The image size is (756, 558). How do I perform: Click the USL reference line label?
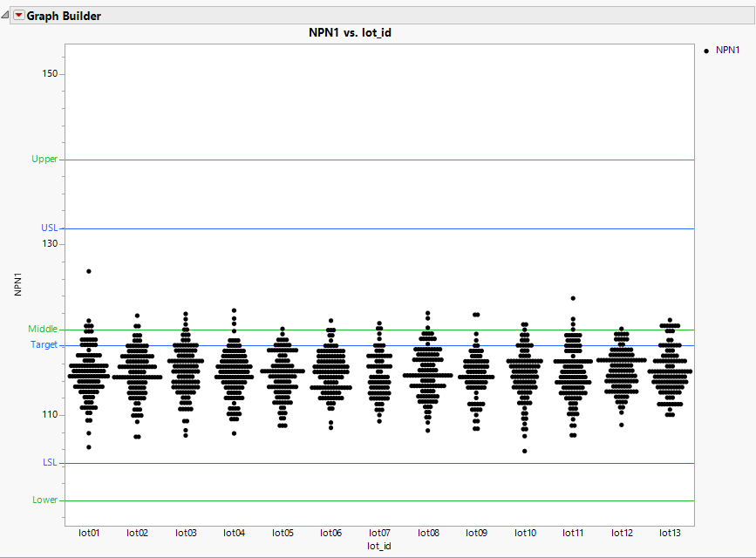pos(49,228)
